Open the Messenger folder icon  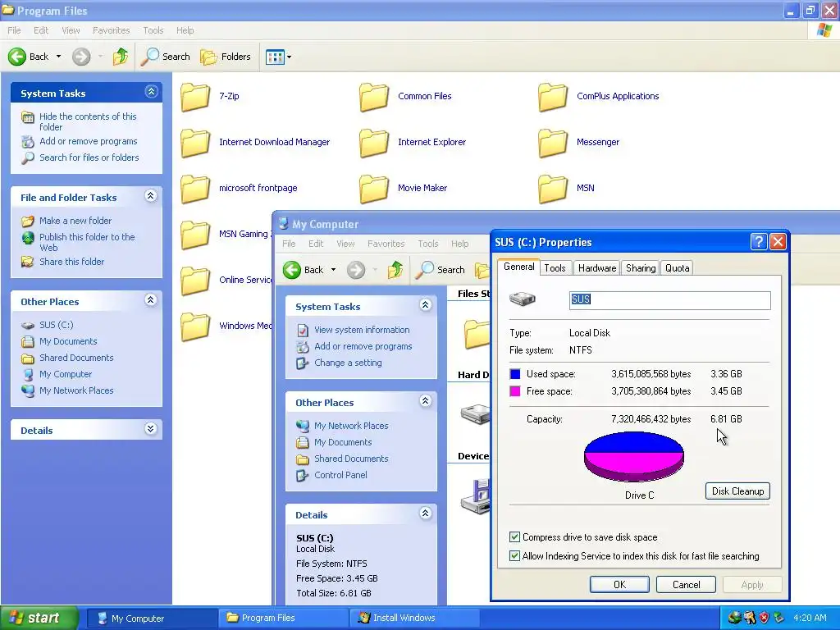[553, 143]
